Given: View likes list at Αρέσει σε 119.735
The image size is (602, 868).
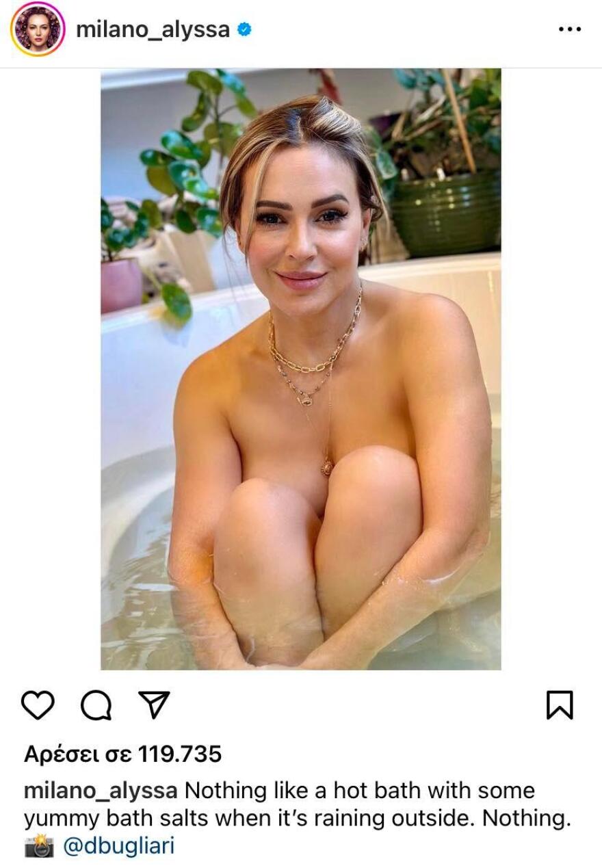Looking at the screenshot, I should point(123,754).
